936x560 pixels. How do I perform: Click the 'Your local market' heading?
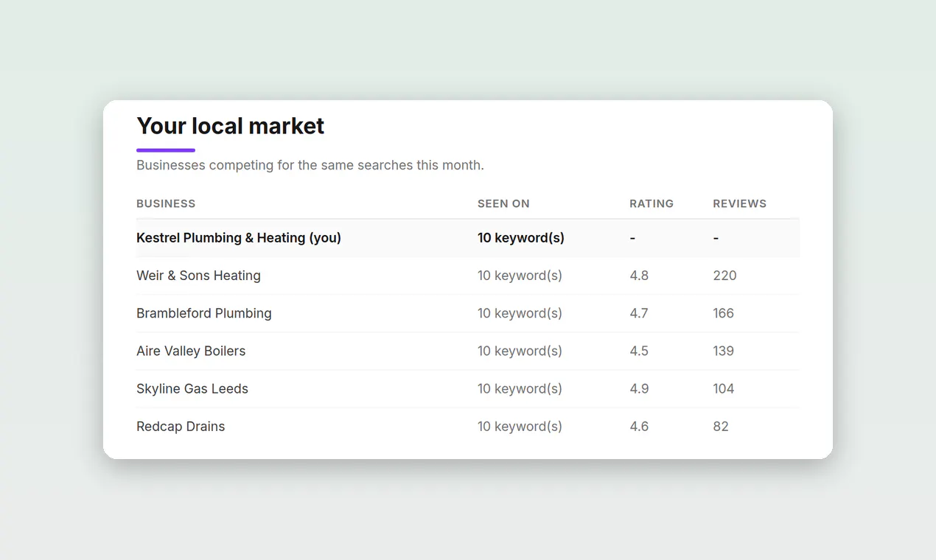[x=230, y=126]
